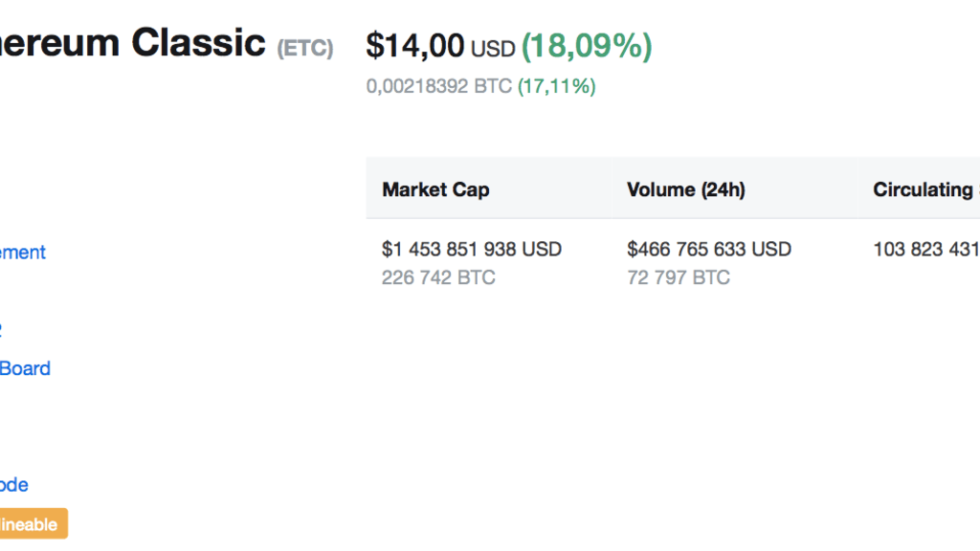The image size is (980, 551).
Task: Click the 103 823 431 circulating supply figure
Action: coord(925,250)
